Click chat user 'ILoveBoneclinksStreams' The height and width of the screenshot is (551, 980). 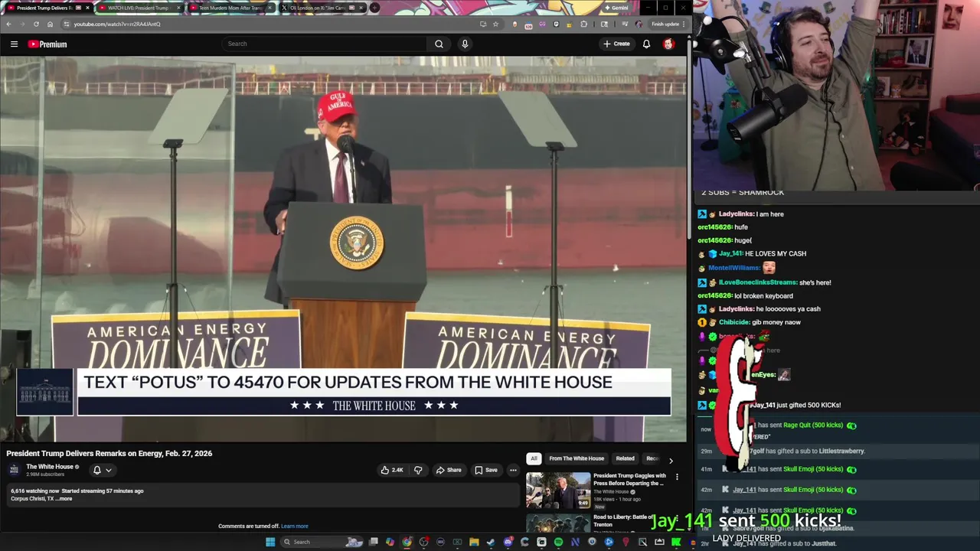[x=757, y=282]
